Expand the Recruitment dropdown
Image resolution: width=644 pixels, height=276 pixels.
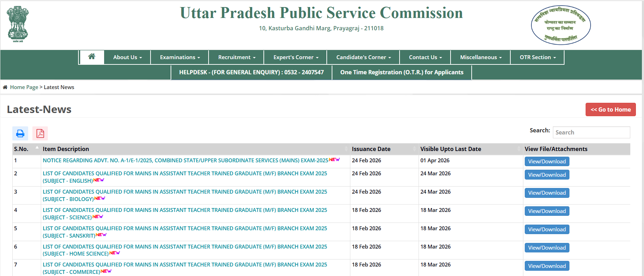tap(237, 57)
